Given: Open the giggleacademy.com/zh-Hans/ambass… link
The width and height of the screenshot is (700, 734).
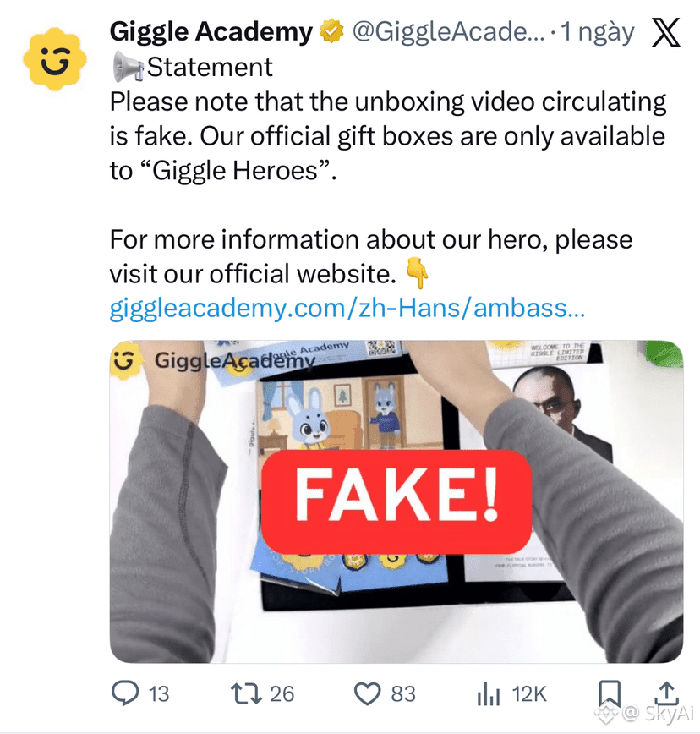Looking at the screenshot, I should pyautogui.click(x=347, y=308).
